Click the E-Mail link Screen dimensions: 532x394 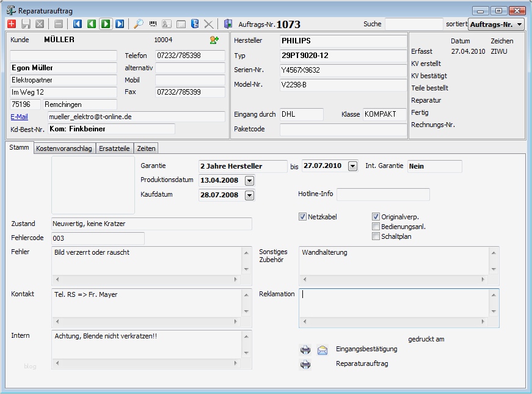(x=20, y=117)
